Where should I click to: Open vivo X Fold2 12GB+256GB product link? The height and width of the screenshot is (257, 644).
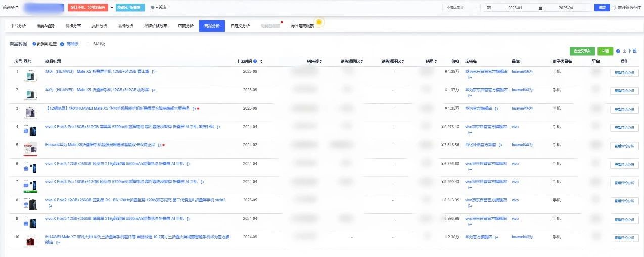coord(135,200)
